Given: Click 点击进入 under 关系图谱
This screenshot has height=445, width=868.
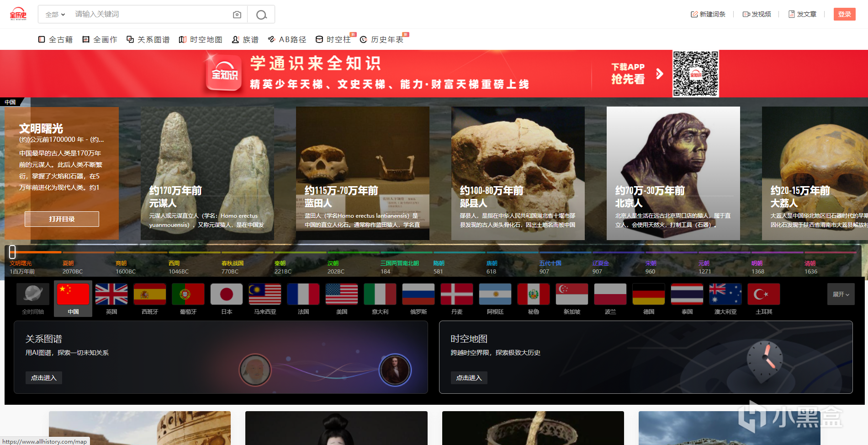Looking at the screenshot, I should pos(44,378).
